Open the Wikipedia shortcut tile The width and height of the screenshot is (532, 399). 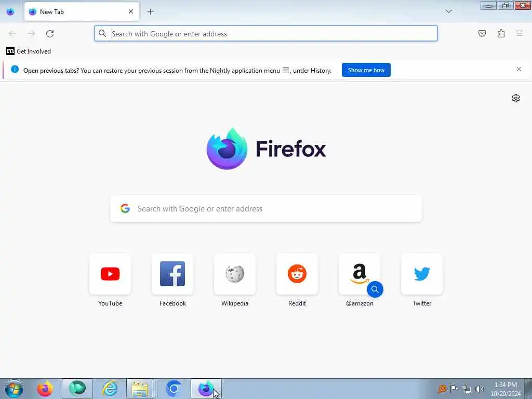235,274
